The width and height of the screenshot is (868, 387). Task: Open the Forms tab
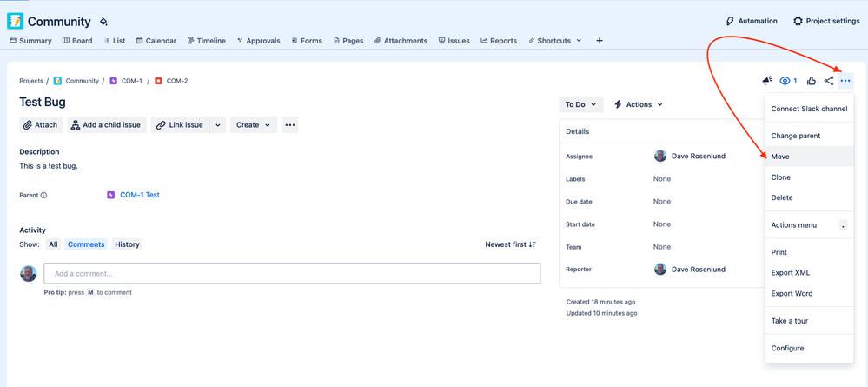pos(307,41)
